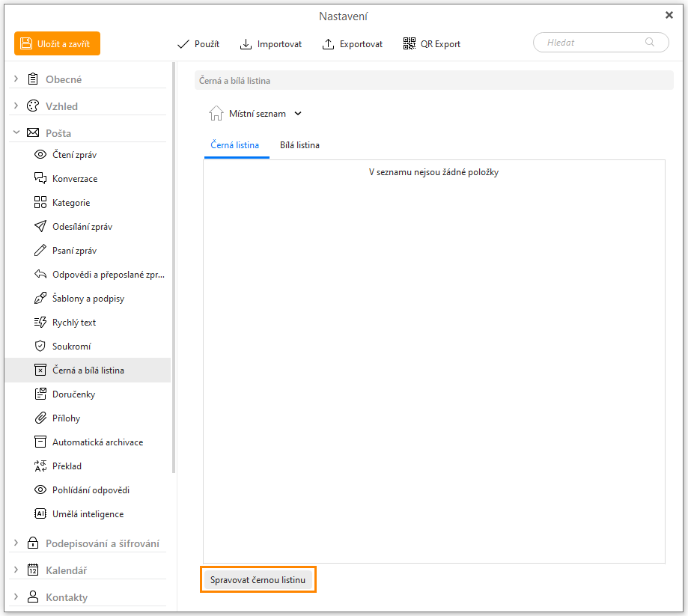This screenshot has width=688, height=616.
Task: Click the Rychlý text lightning icon
Action: point(40,322)
